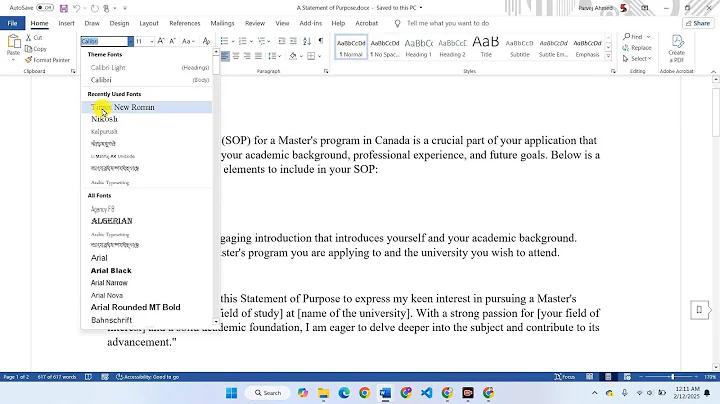720x404 pixels.
Task: Choose the Arial Black font
Action: pyautogui.click(x=146, y=270)
